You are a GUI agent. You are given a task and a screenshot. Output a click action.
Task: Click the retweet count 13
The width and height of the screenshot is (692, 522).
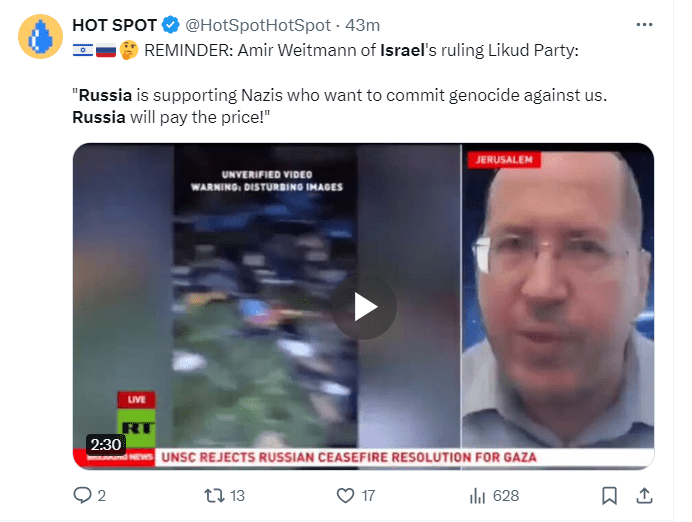pyautogui.click(x=237, y=496)
